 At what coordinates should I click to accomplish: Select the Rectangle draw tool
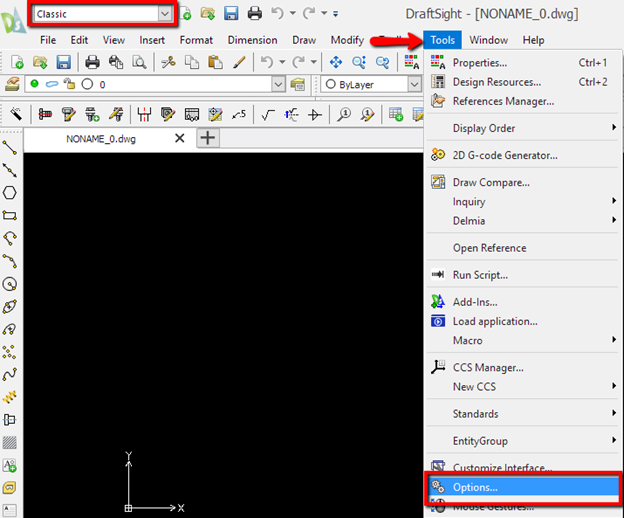pos(10,216)
